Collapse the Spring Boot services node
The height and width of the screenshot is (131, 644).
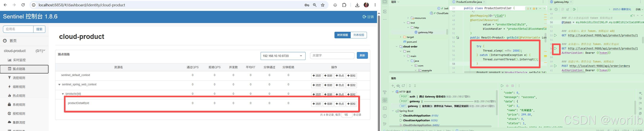coord(393,111)
